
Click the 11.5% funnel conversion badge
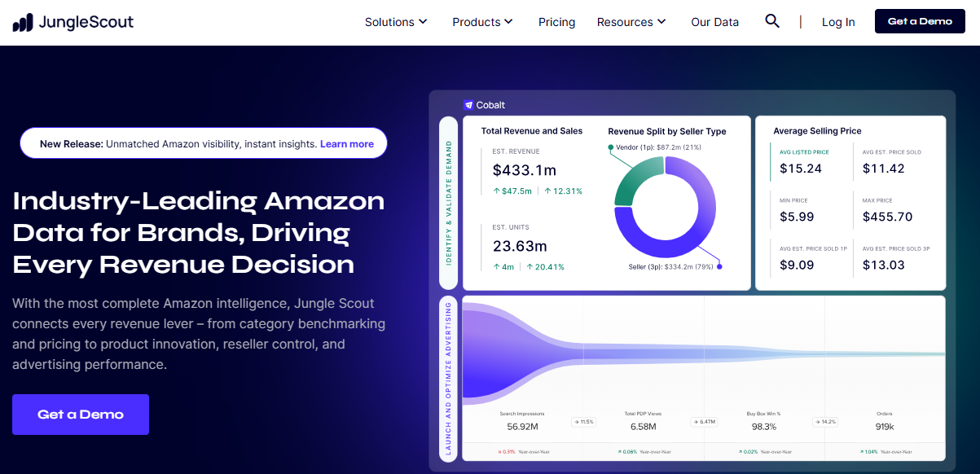click(583, 422)
